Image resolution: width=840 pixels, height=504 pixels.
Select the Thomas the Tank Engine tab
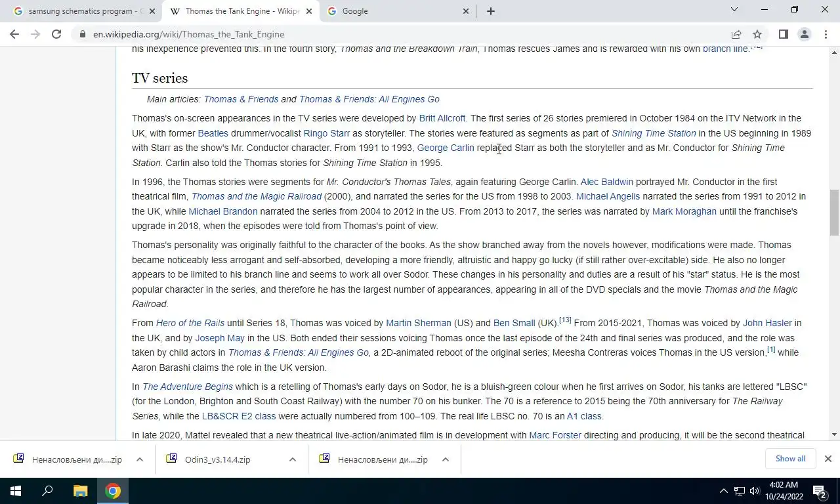coord(241,11)
